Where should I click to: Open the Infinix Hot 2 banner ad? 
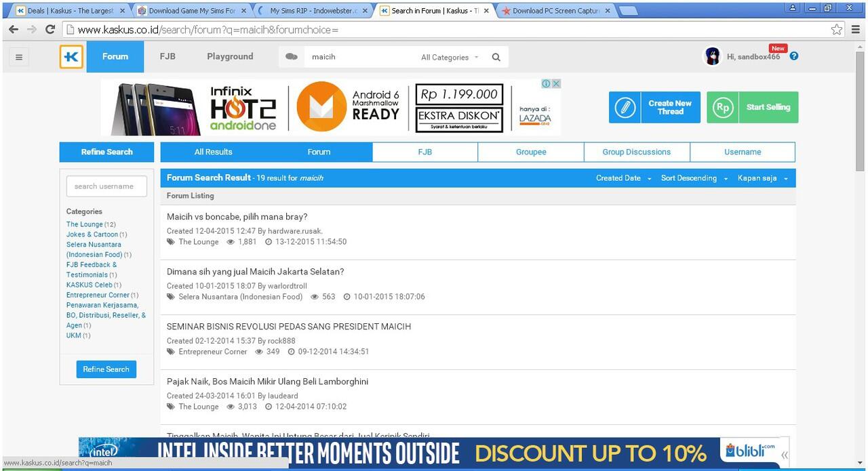pos(331,107)
